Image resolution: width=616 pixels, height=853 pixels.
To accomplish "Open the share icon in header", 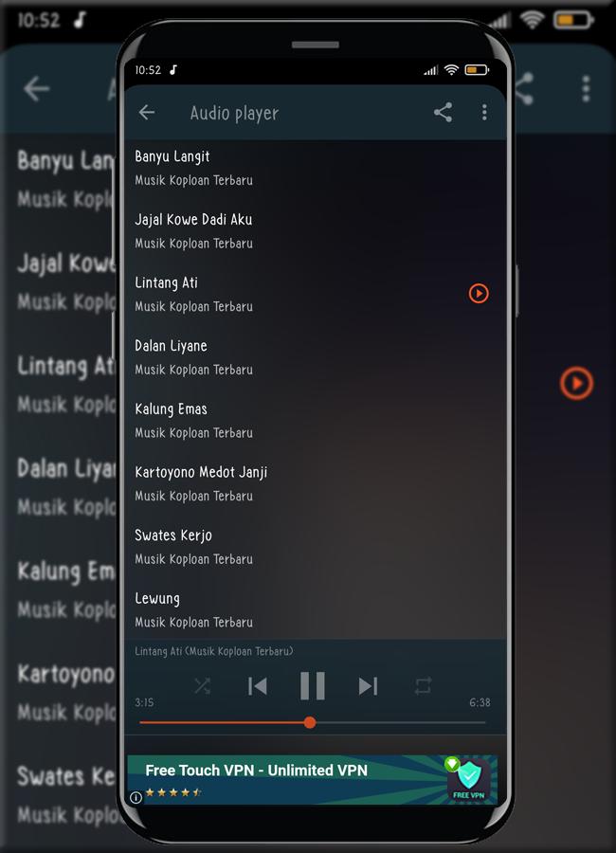I will pos(443,113).
